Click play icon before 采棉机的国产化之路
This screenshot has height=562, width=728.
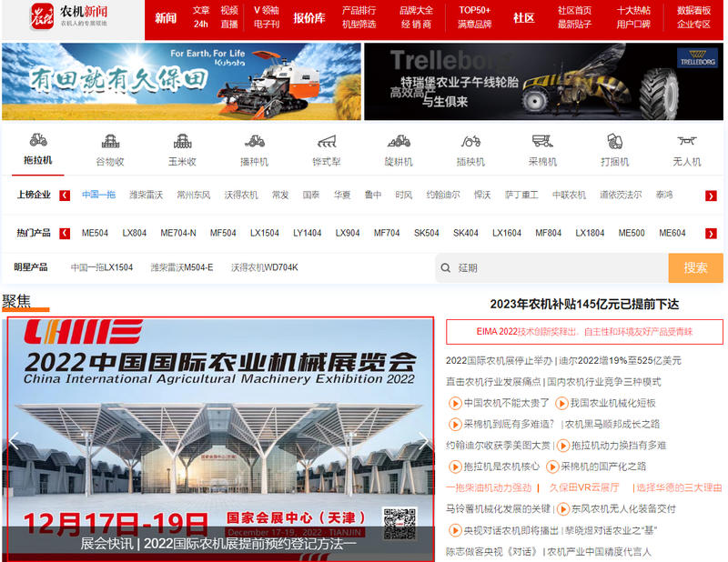pos(552,467)
